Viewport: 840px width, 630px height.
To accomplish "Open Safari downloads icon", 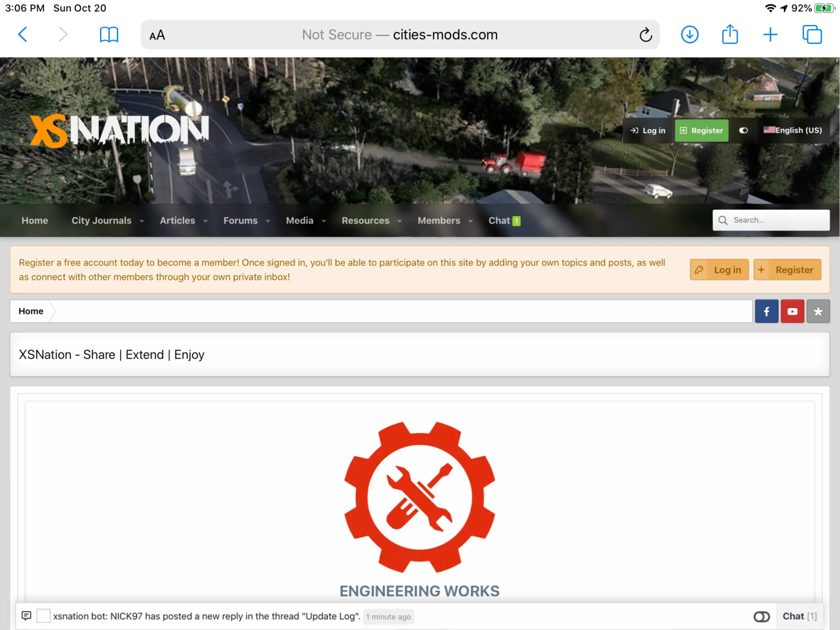I will (690, 35).
